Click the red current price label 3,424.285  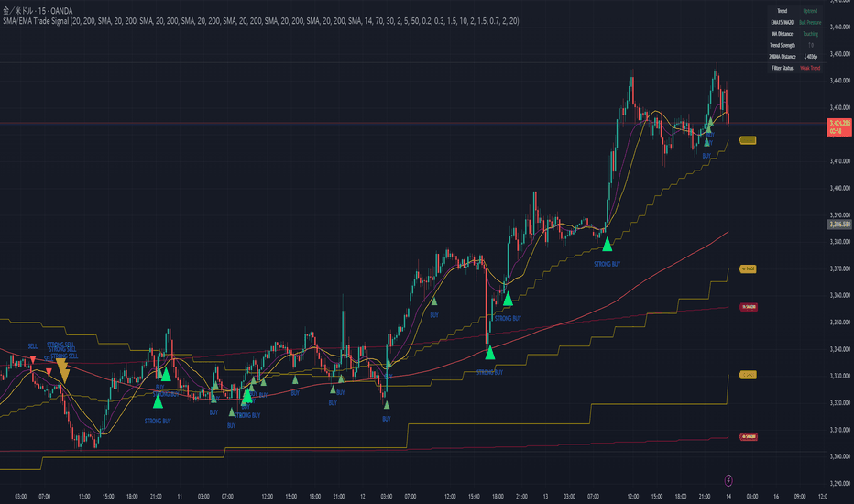click(839, 127)
